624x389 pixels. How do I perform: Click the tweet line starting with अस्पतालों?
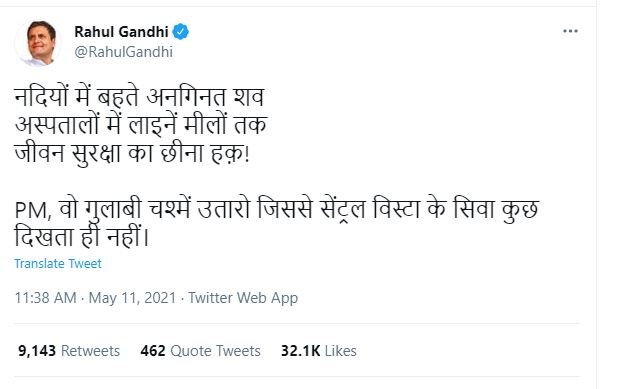coord(141,125)
